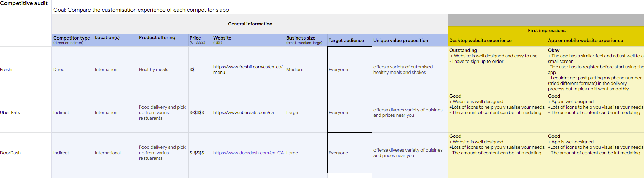
Task: Select the 'Website' column header
Action: click(249, 40)
